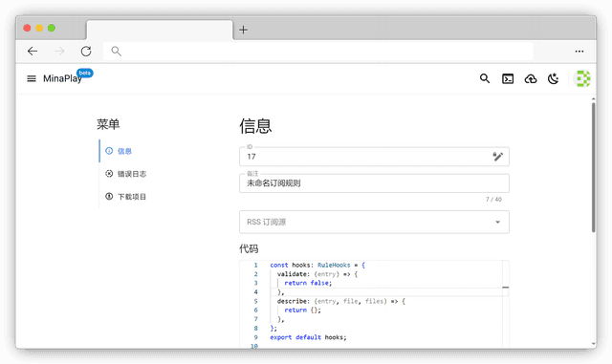Open the hamburger navigation menu
This screenshot has width=612, height=364.
(x=32, y=78)
